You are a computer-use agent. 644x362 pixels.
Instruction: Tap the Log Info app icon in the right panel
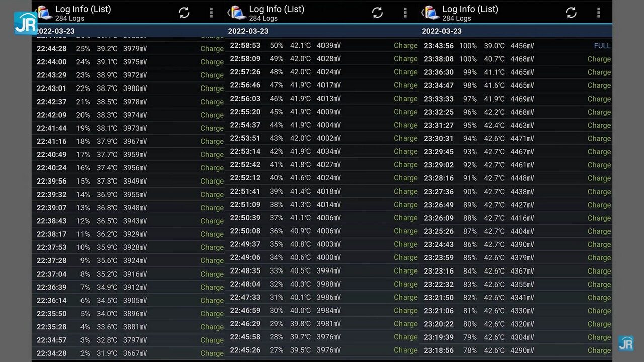tap(431, 13)
